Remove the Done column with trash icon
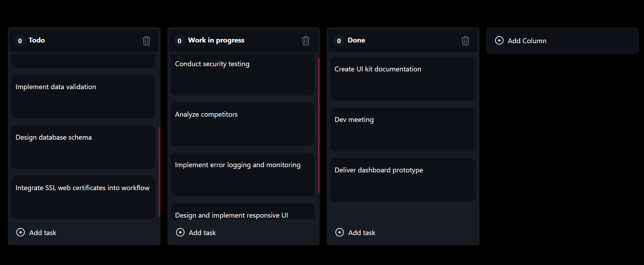Viewport: 644px width, 265px height. pyautogui.click(x=465, y=41)
